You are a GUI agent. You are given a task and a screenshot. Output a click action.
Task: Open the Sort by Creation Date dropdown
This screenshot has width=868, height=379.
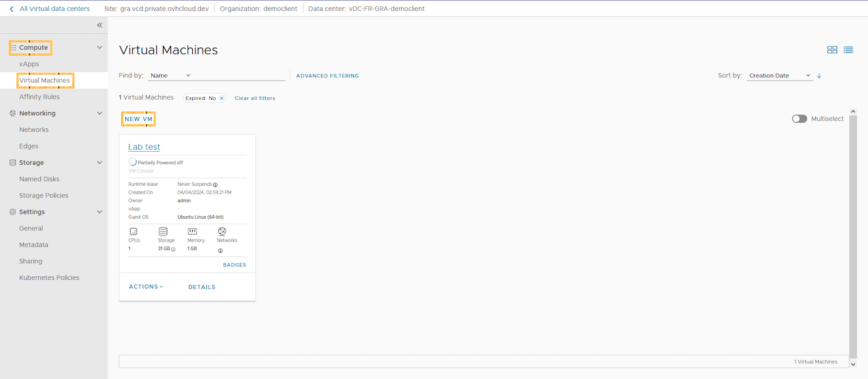(x=779, y=75)
